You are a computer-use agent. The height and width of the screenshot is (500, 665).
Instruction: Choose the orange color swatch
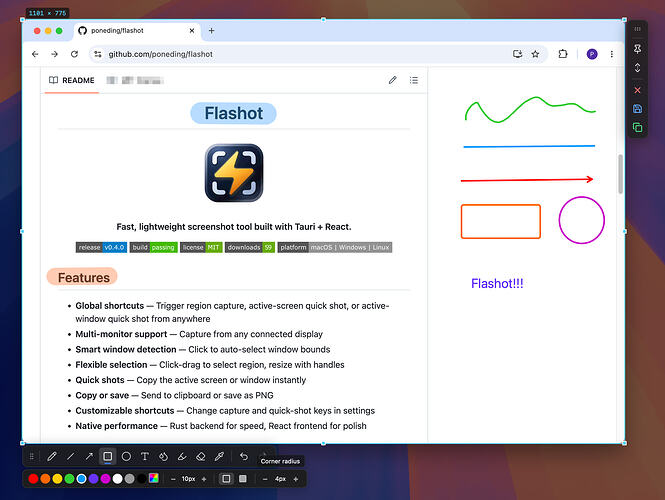[x=45, y=479]
